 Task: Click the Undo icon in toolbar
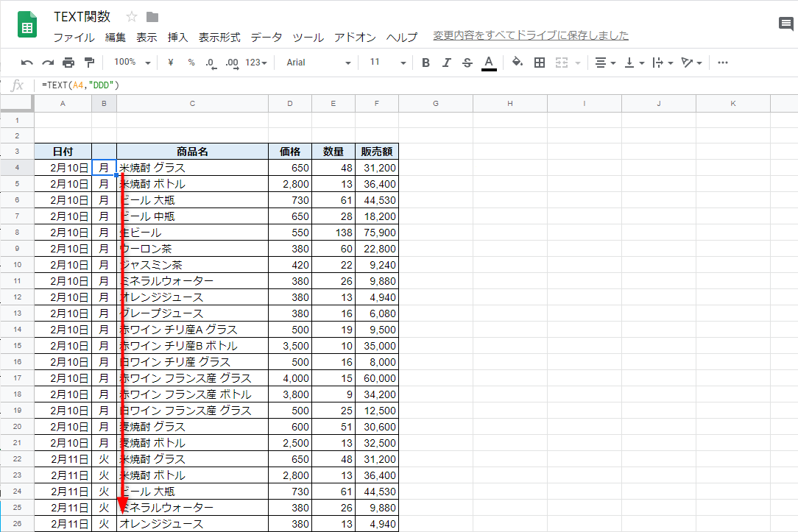27,63
